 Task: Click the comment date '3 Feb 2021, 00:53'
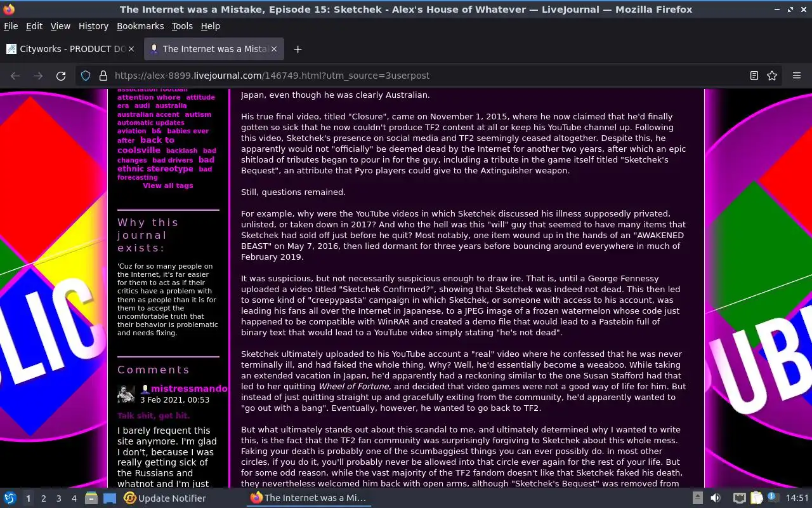(174, 400)
